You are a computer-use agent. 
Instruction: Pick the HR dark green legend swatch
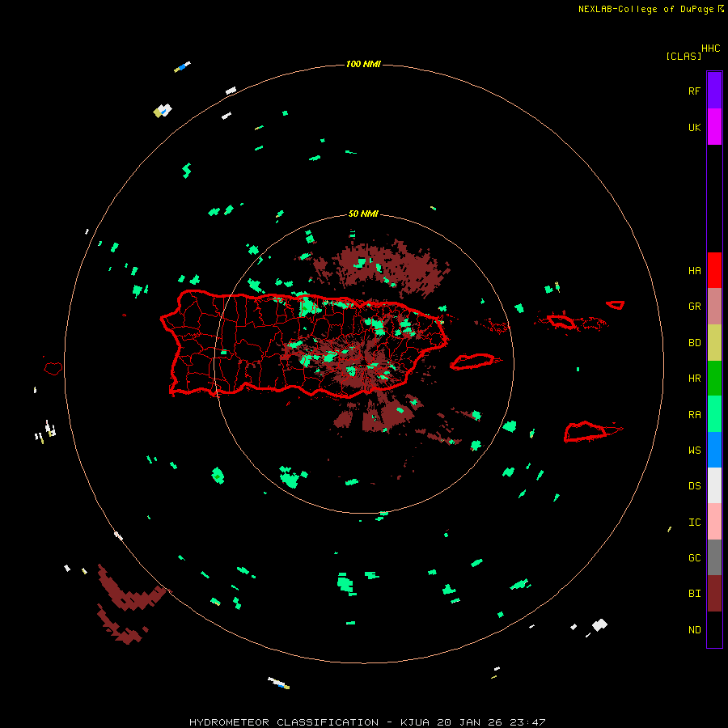714,379
